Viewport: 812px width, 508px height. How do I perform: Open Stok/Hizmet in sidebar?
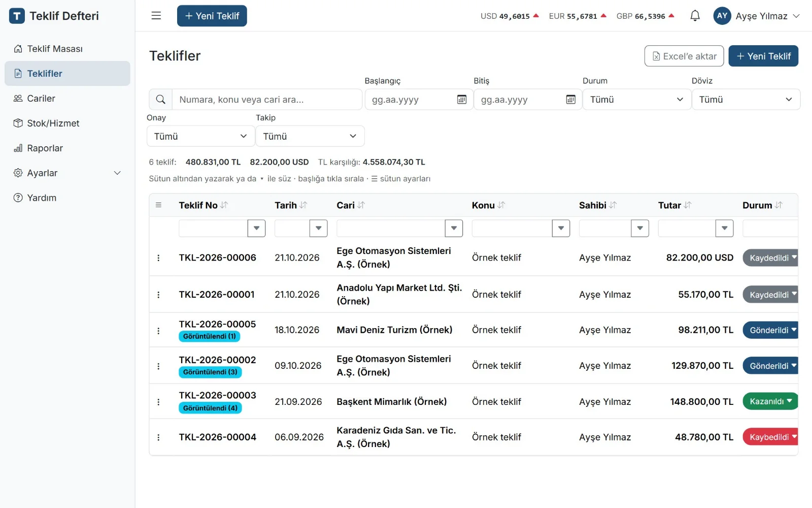[x=67, y=123]
